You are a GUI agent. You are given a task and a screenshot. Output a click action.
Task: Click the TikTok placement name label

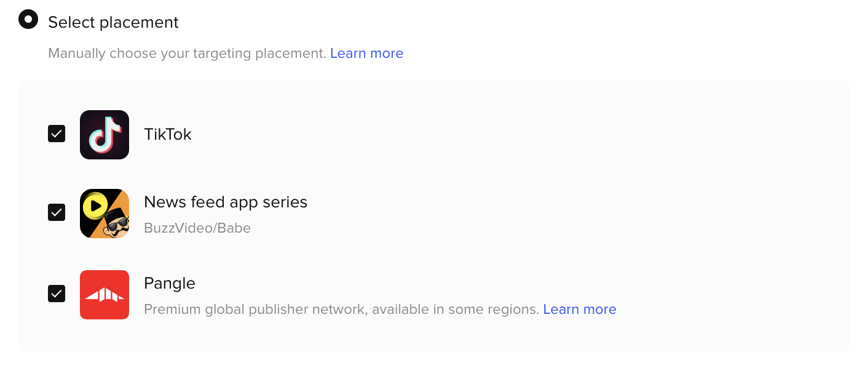[x=168, y=134]
